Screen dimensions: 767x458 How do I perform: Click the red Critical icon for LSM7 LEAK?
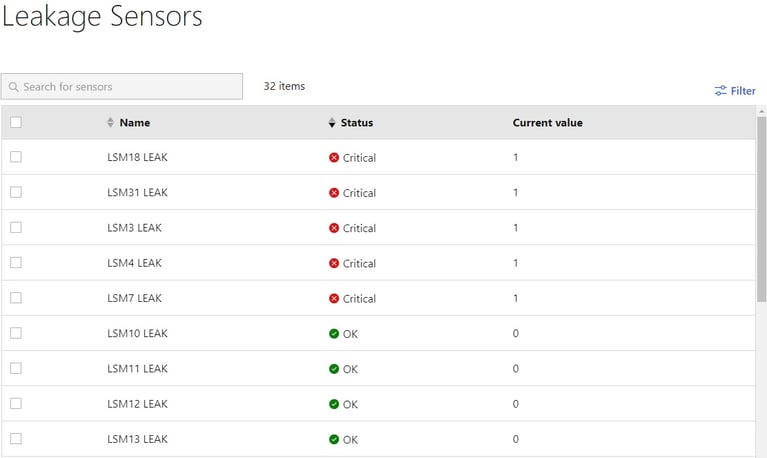(334, 299)
